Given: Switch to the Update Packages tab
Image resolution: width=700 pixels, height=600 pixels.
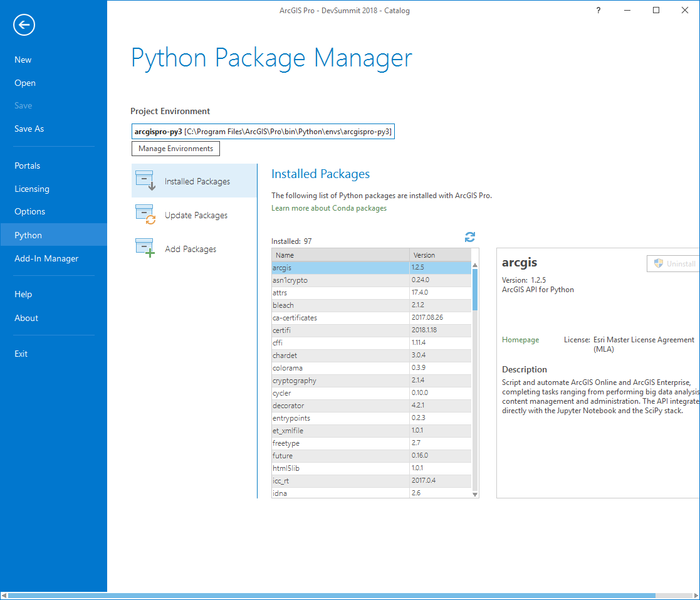Looking at the screenshot, I should tap(194, 215).
